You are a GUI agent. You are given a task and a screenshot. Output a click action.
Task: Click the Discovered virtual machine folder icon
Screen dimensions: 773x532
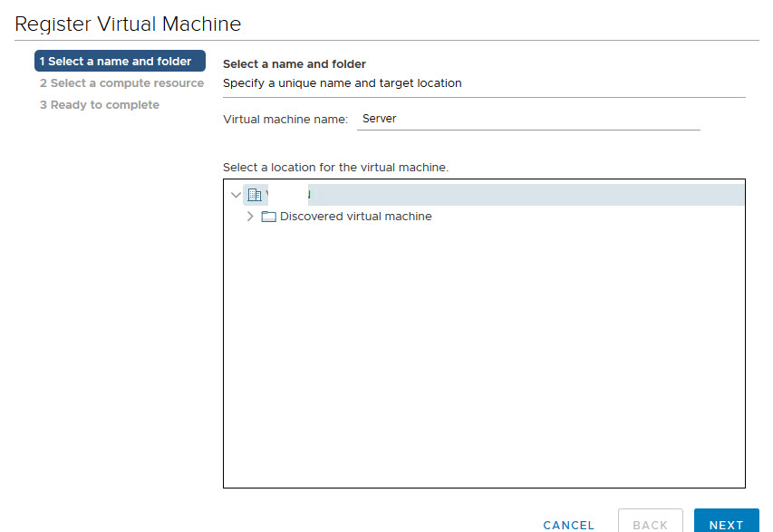click(x=268, y=217)
